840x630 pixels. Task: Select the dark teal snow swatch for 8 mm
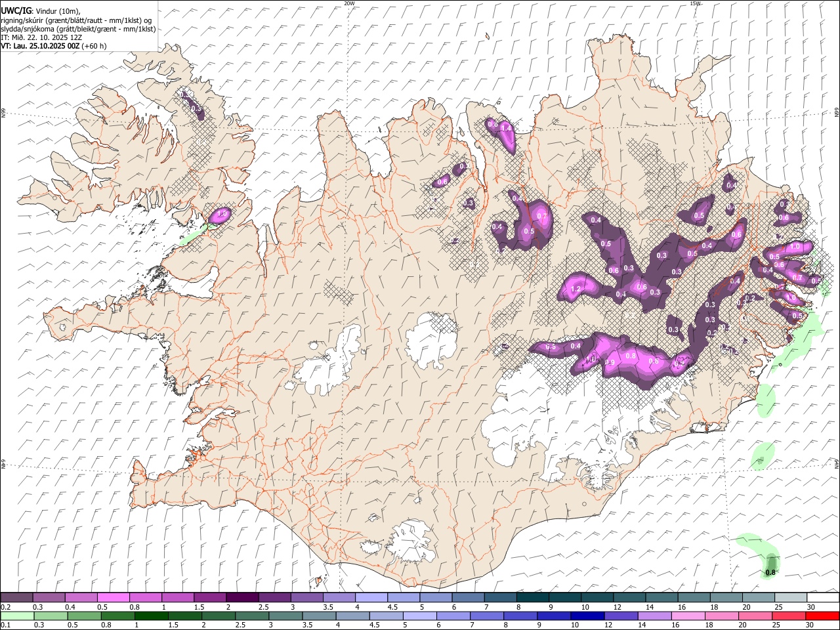(x=532, y=598)
